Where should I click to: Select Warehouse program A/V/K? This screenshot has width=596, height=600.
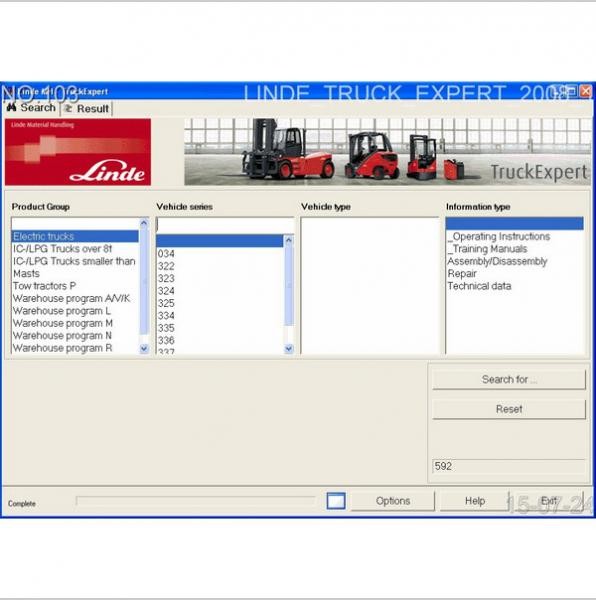pos(75,298)
